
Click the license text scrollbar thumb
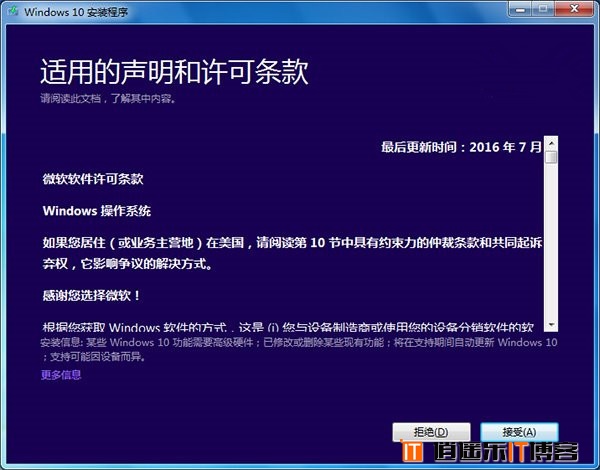coord(551,157)
